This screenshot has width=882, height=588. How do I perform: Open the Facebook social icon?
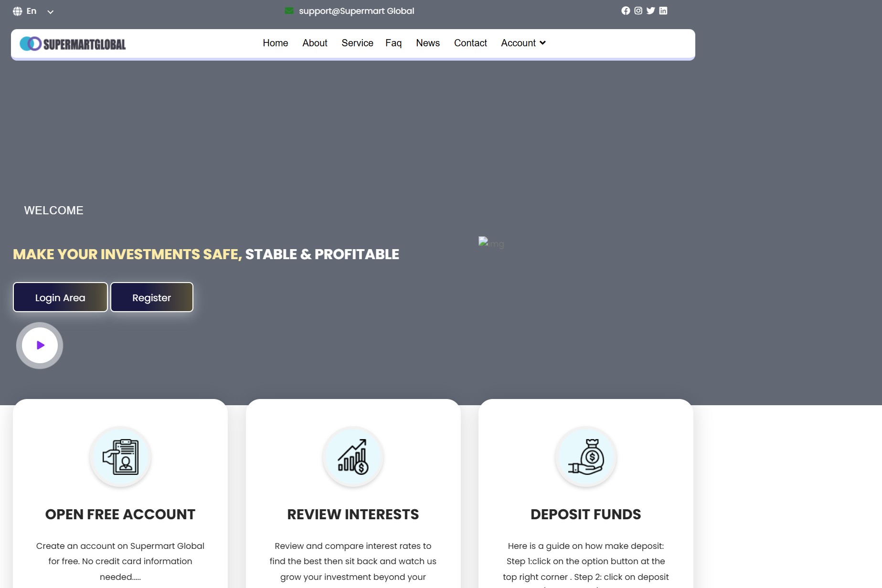click(x=626, y=11)
